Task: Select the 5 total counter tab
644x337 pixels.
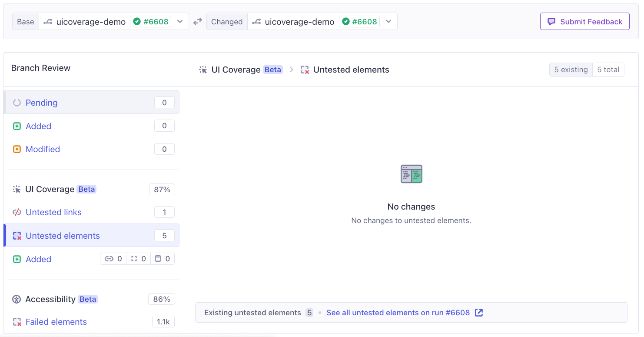Action: tap(608, 69)
